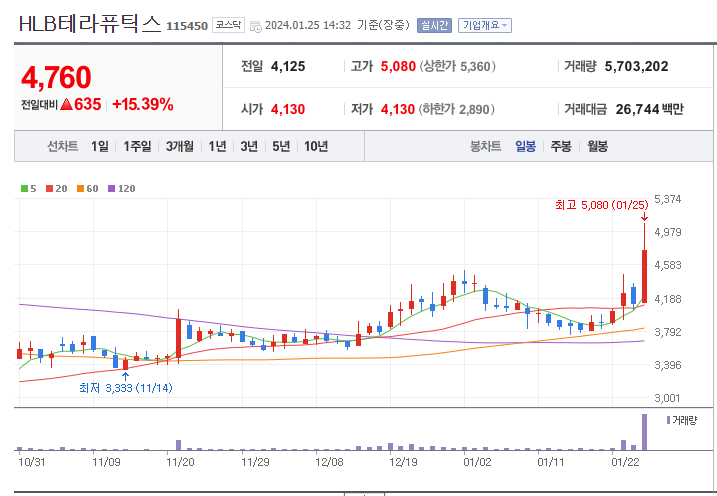
Task: Show the 5년 line chart
Action: click(281, 146)
